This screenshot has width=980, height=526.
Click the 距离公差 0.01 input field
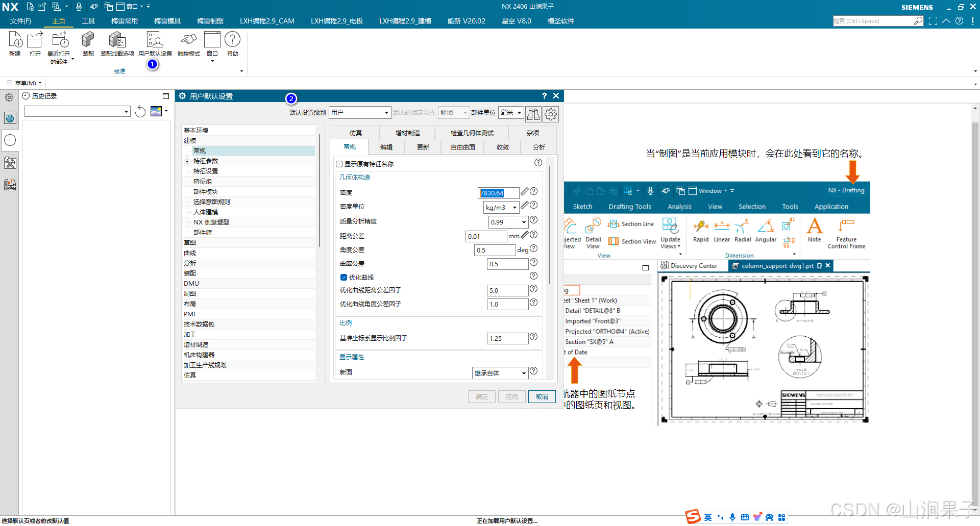486,236
